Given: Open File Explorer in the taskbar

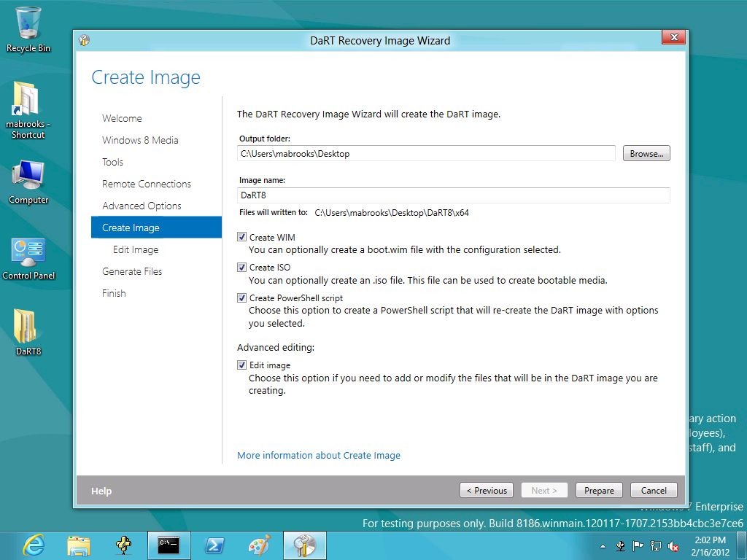Looking at the screenshot, I should point(79,545).
